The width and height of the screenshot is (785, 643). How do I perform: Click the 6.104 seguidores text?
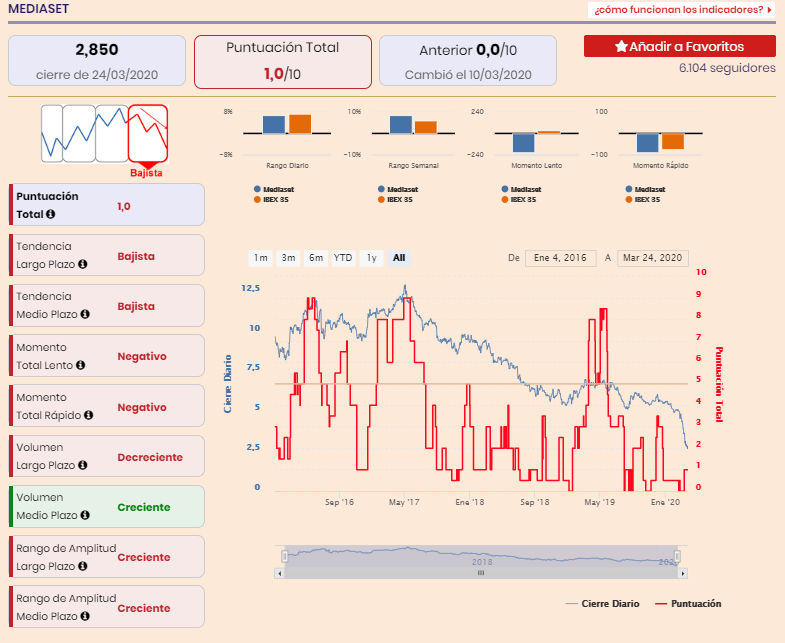point(727,68)
